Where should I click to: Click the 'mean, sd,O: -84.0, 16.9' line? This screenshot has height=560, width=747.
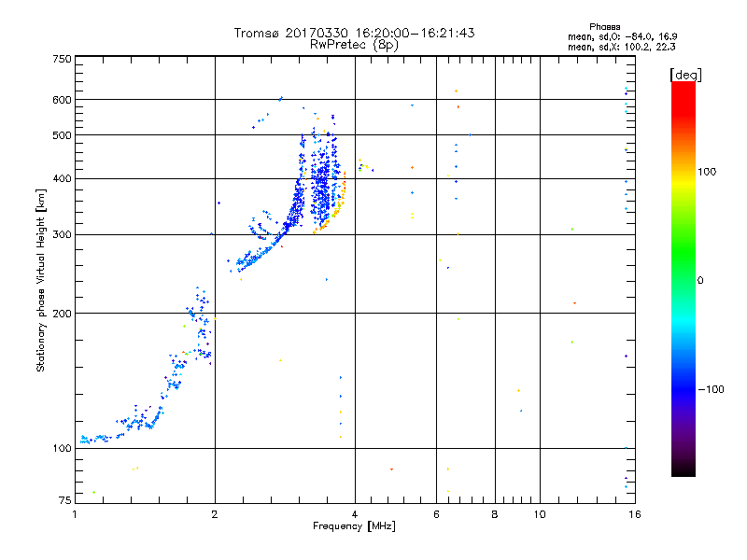pos(622,36)
